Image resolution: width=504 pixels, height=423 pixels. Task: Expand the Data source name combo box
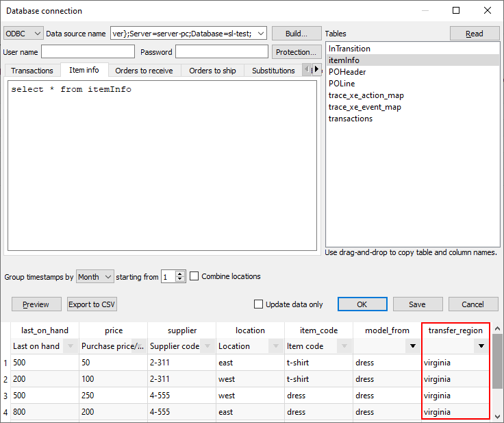260,34
